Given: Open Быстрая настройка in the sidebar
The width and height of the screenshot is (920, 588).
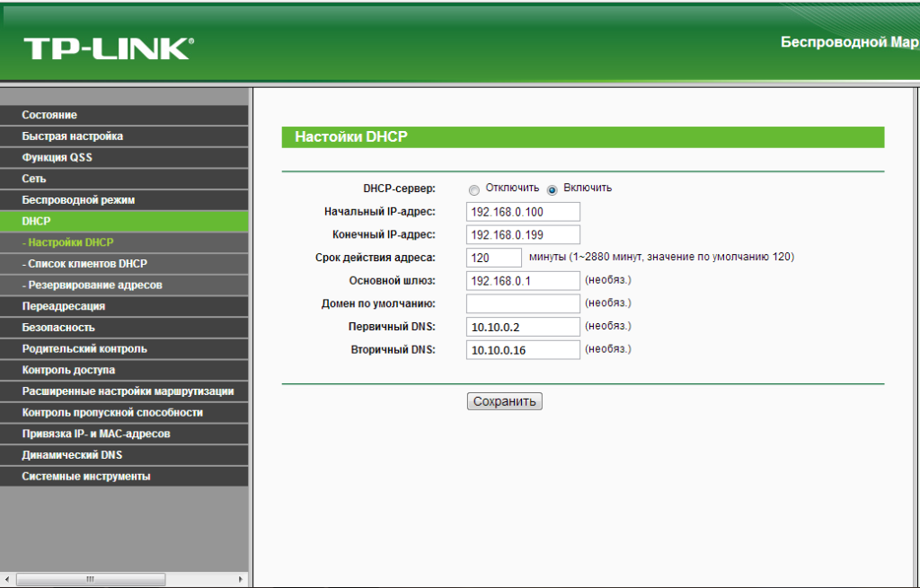Looking at the screenshot, I should (73, 136).
